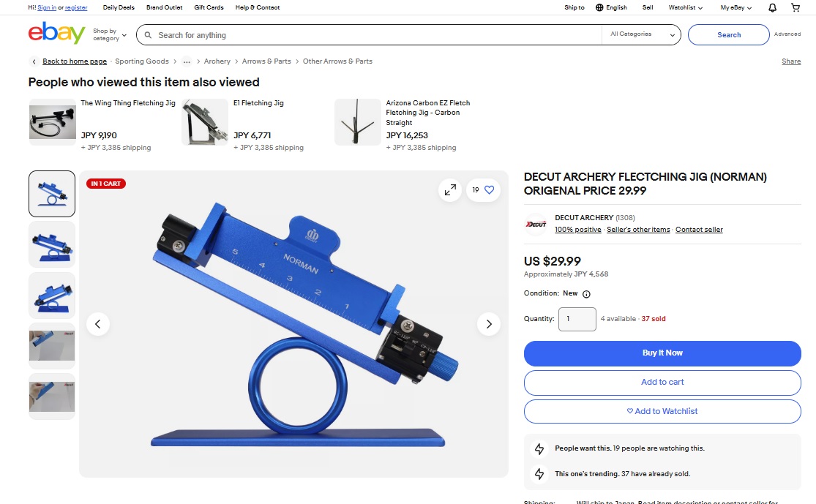
Task: Open the Daily Deals menu item
Action: coord(119,7)
